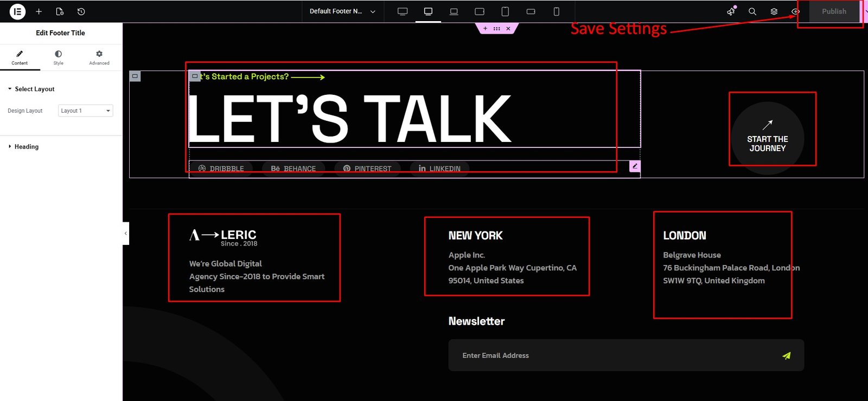The height and width of the screenshot is (401, 868).
Task: Open the Default Footer document dropdown
Action: tap(342, 11)
